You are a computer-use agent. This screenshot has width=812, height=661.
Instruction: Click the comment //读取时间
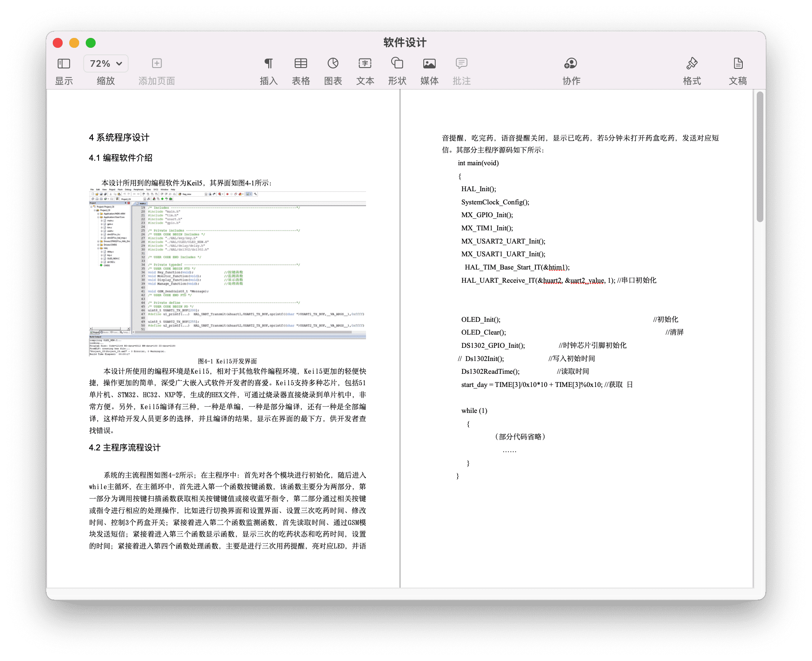click(x=573, y=372)
